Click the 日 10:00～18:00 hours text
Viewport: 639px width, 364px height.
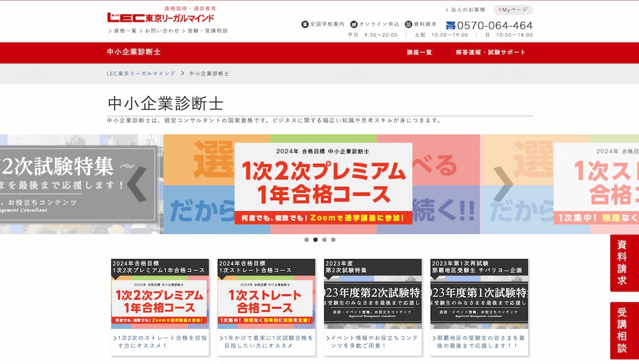tap(509, 35)
